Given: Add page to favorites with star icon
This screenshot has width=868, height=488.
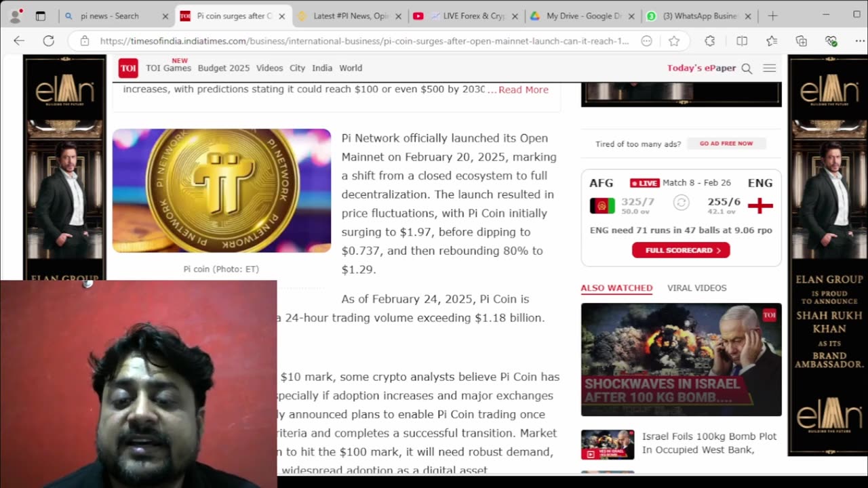Looking at the screenshot, I should tap(674, 41).
